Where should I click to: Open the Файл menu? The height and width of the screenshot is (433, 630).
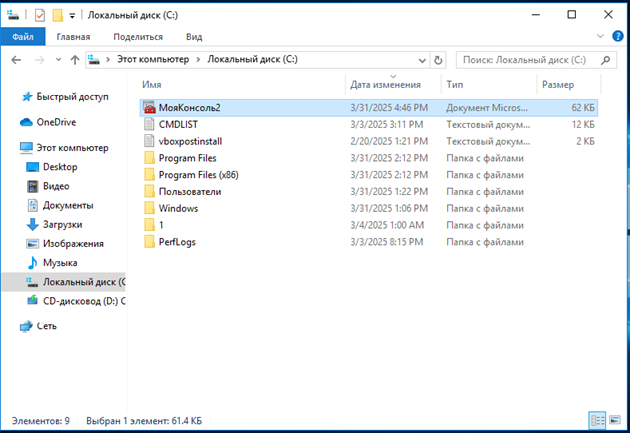23,37
